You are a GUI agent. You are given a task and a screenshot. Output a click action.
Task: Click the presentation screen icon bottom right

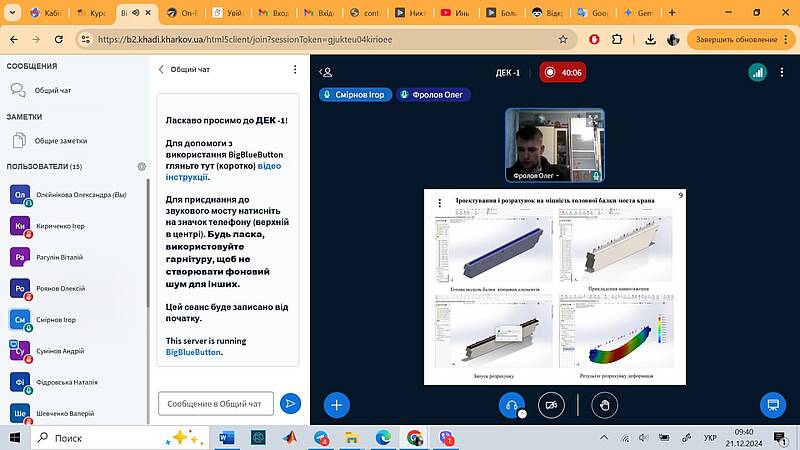click(771, 404)
